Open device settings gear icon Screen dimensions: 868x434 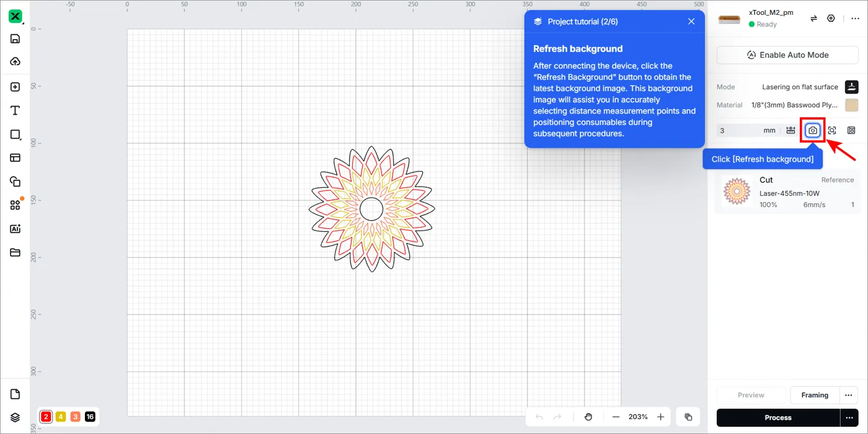coord(831,19)
